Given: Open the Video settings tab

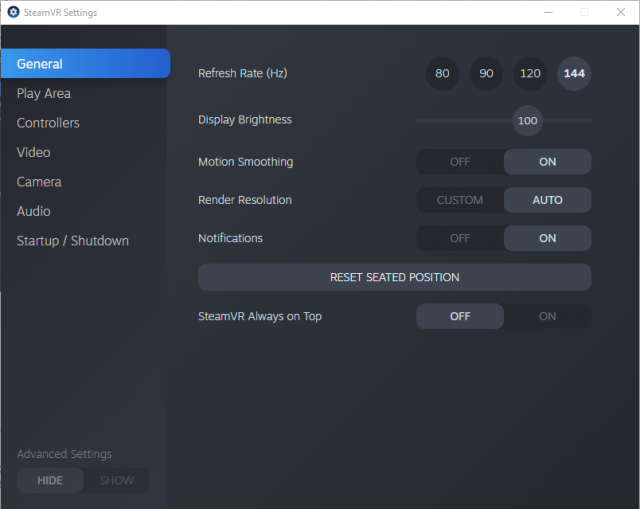Looking at the screenshot, I should tap(33, 152).
